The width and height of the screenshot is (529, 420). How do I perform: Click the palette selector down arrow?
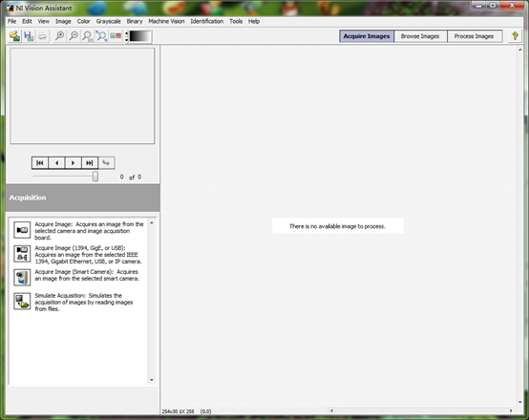click(x=126, y=40)
